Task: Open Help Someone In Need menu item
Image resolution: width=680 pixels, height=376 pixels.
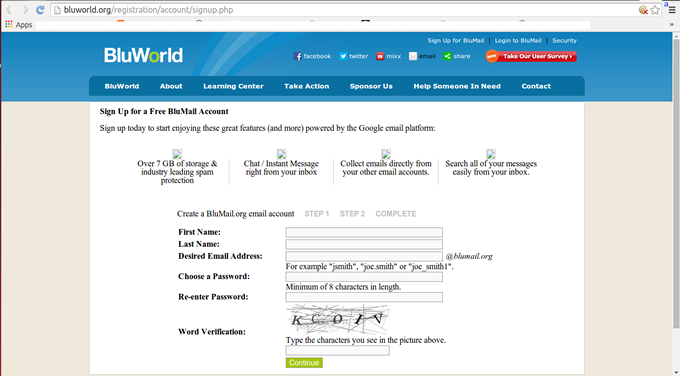Action: click(457, 86)
